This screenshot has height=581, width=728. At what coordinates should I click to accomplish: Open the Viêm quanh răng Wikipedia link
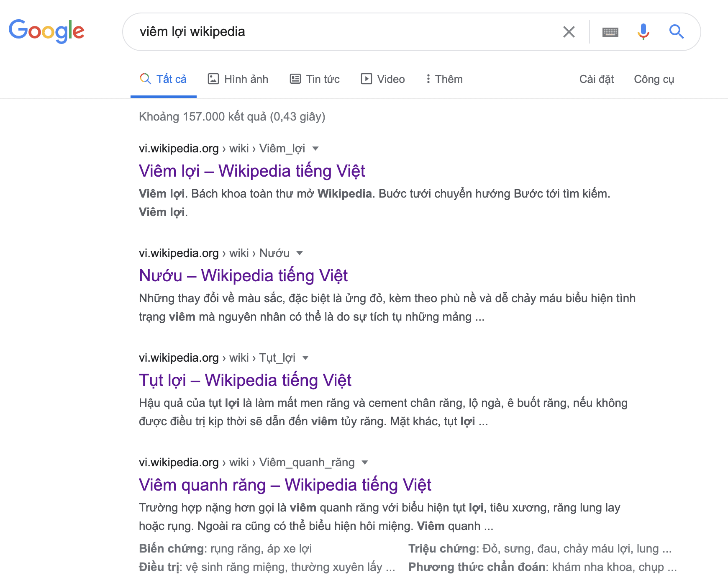coord(285,485)
